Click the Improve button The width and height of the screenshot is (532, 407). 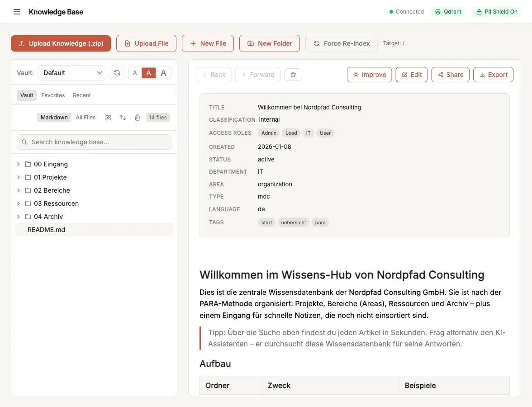tap(370, 75)
